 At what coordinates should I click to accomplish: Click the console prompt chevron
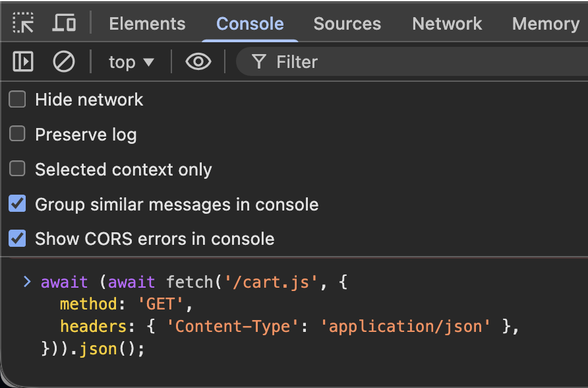(27, 282)
